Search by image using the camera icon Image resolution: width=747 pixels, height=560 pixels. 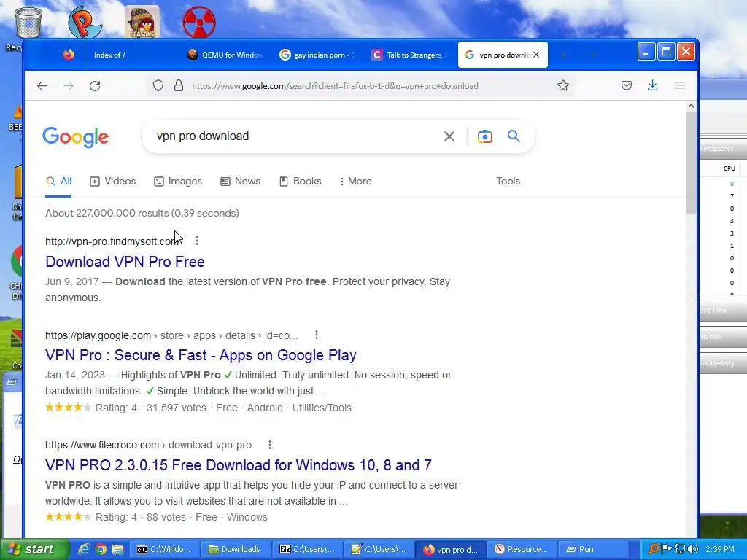tap(485, 136)
